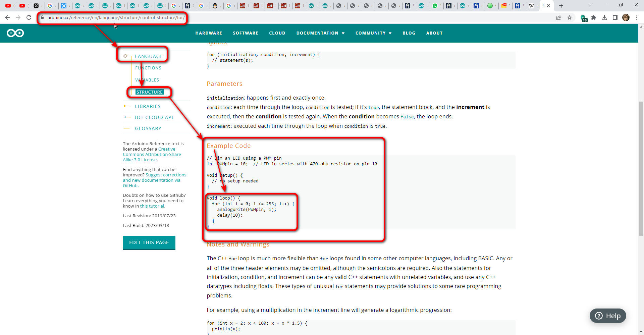View site info via the lock icon
The image size is (644, 335).
42,17
